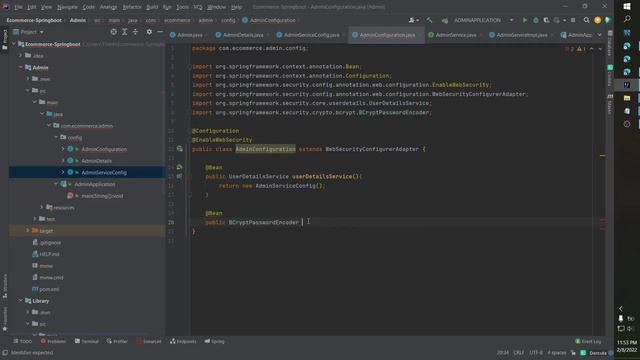Select AdminApplication in the project tree
Image resolution: width=640 pixels, height=360 pixels.
(x=94, y=184)
